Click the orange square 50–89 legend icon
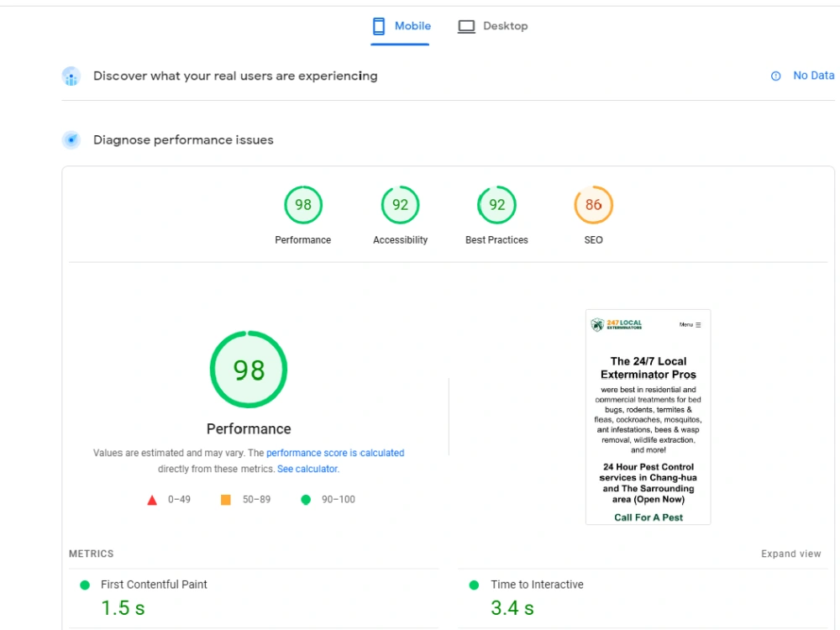This screenshot has height=630, width=840. click(x=226, y=500)
